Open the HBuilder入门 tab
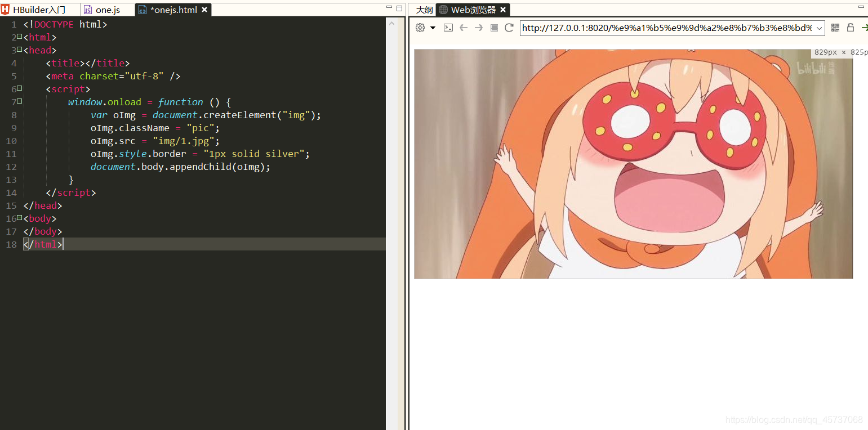Viewport: 868px width, 430px height. click(39, 10)
